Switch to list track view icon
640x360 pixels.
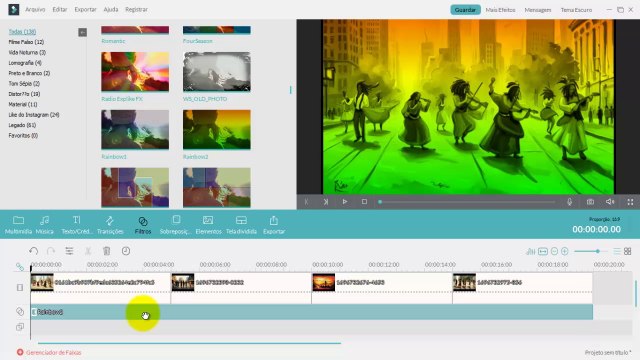[617, 251]
